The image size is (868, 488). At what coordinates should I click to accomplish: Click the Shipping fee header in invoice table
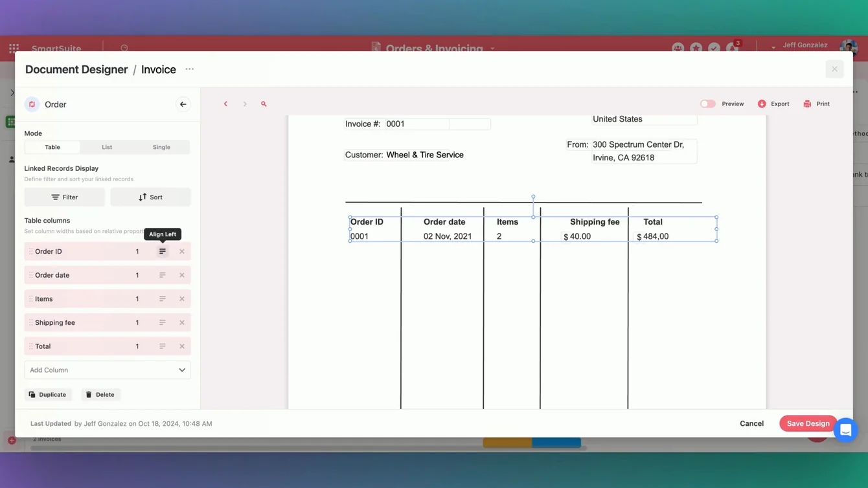tap(595, 222)
